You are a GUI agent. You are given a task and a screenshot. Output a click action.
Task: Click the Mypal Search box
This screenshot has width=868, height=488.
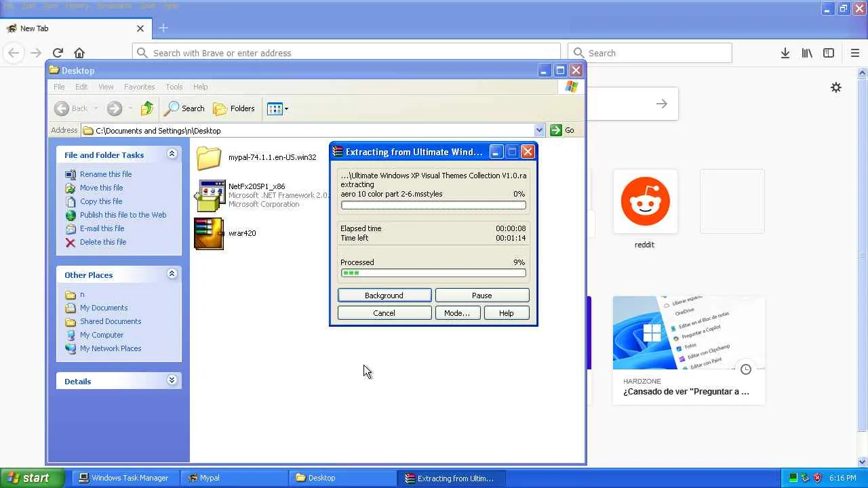[x=650, y=53]
